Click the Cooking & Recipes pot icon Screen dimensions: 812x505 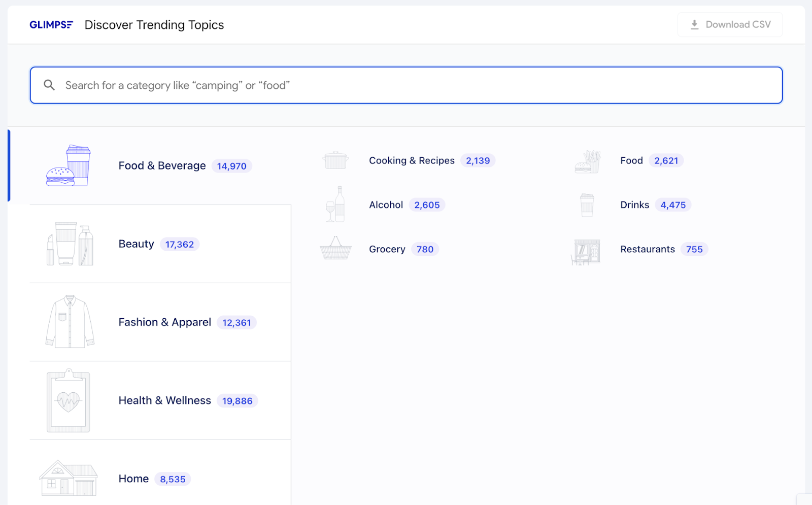click(336, 160)
